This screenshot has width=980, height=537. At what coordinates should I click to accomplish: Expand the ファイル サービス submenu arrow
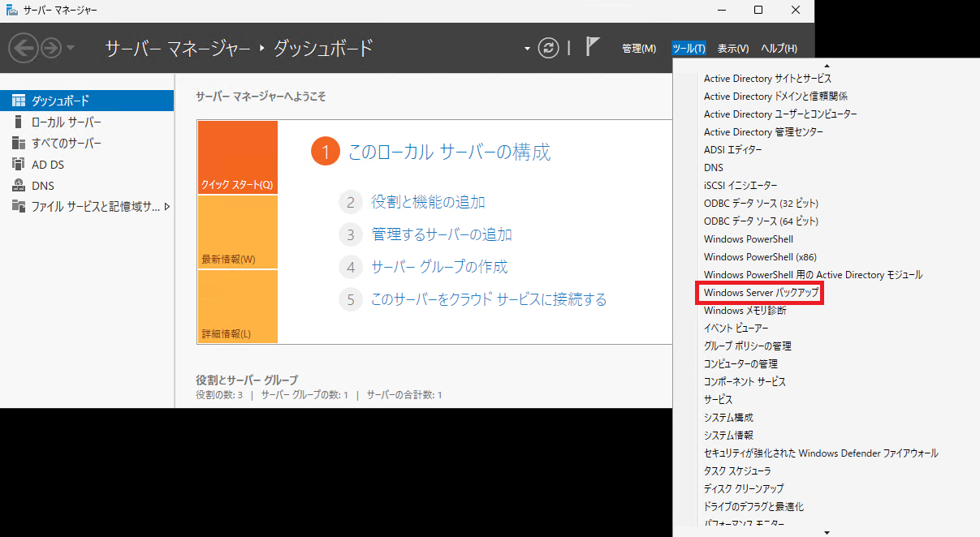pos(167,206)
